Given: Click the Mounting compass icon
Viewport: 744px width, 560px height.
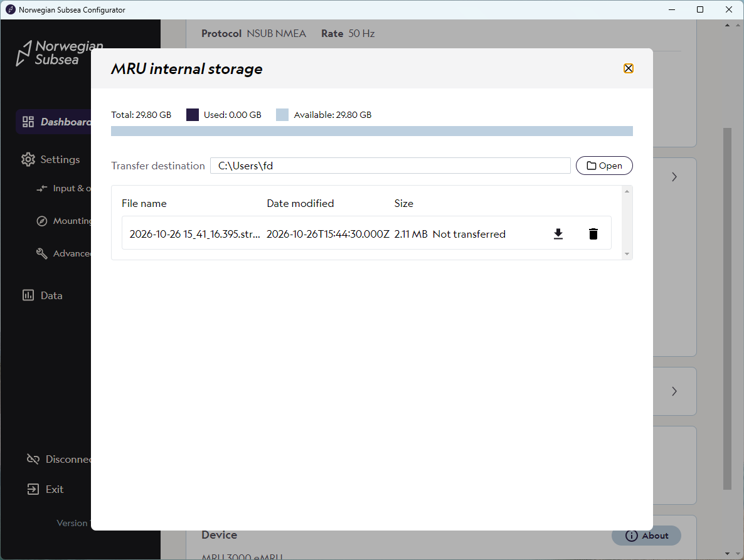Looking at the screenshot, I should point(42,221).
